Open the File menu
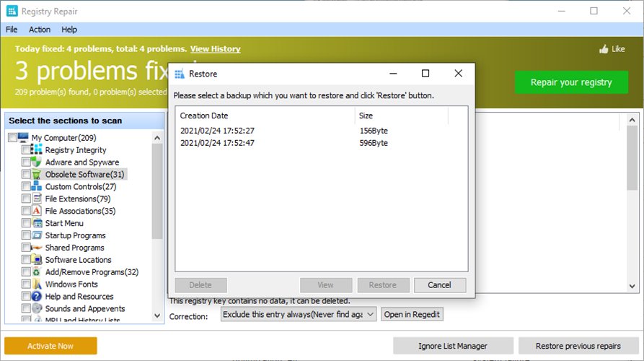 pyautogui.click(x=12, y=30)
